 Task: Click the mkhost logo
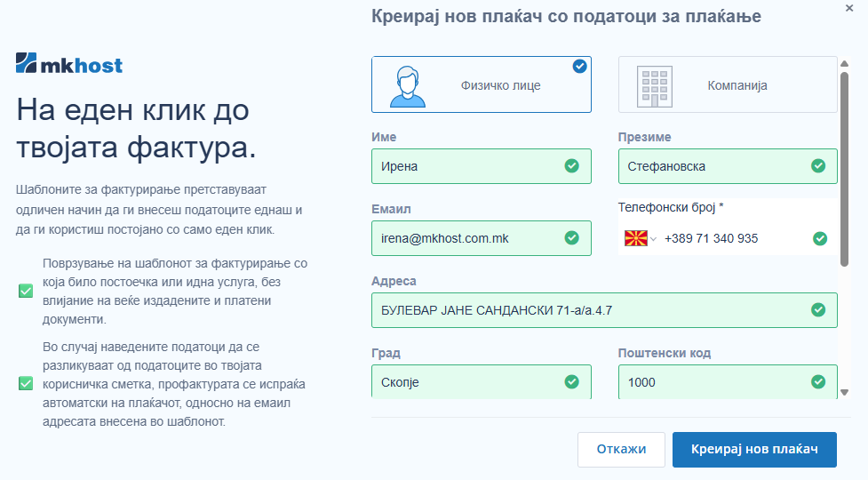[69, 64]
